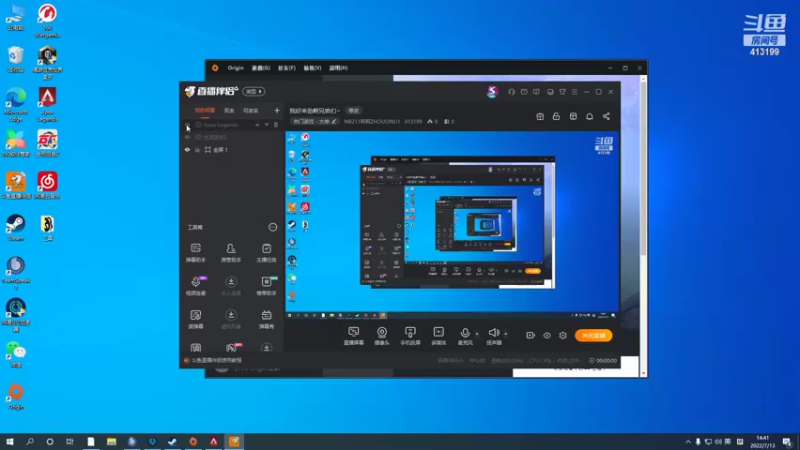Open the Origin menu in Origin window
800x450 pixels.
point(235,68)
